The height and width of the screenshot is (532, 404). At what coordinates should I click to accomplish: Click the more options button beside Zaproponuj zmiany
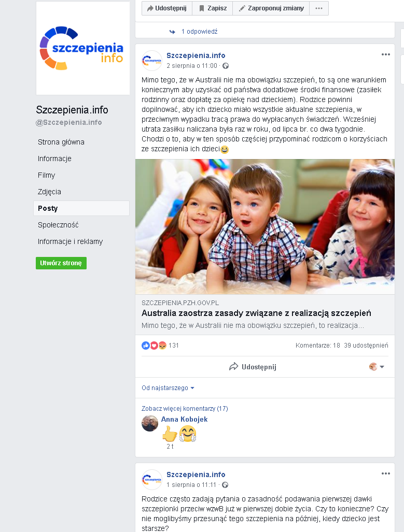pos(319,8)
